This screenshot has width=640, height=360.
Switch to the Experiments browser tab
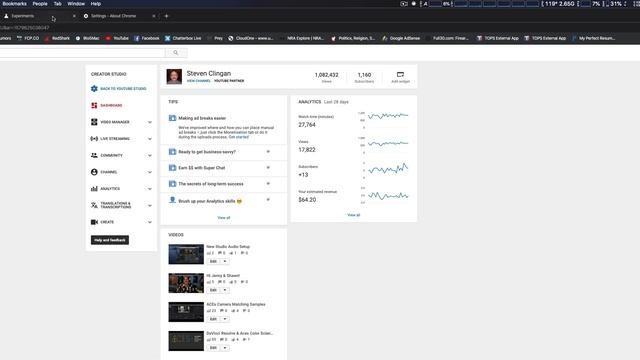pos(39,16)
